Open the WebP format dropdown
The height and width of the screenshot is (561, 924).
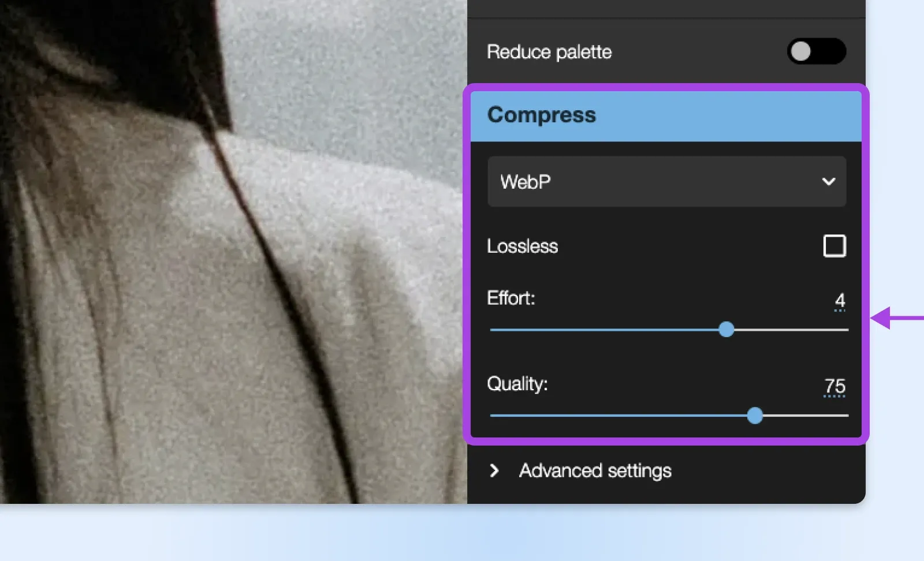(x=653, y=182)
